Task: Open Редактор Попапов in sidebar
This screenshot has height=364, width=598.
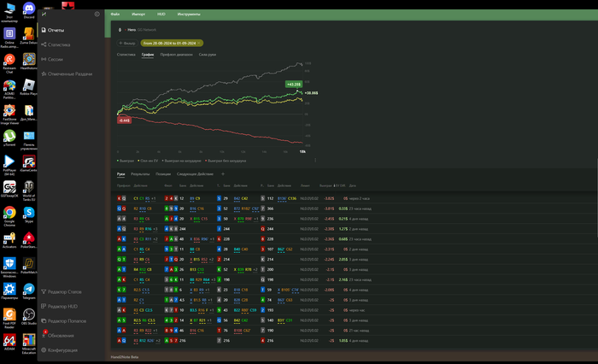Action: coord(64,320)
